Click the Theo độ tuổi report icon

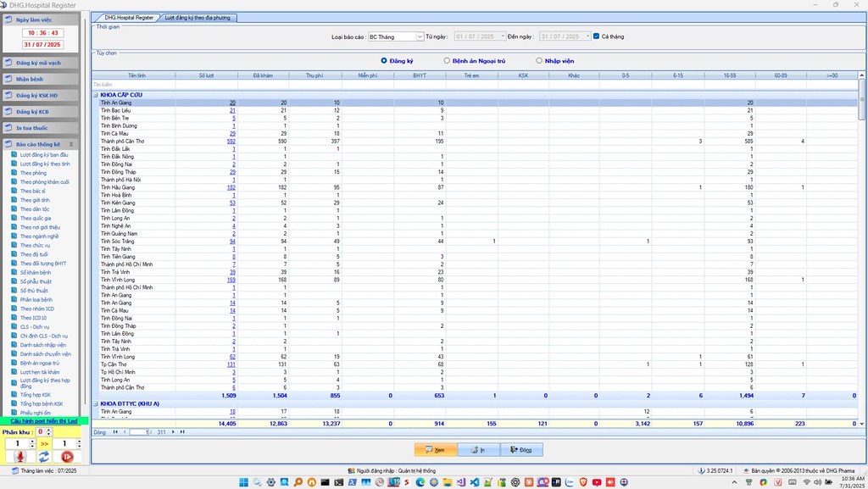point(14,254)
